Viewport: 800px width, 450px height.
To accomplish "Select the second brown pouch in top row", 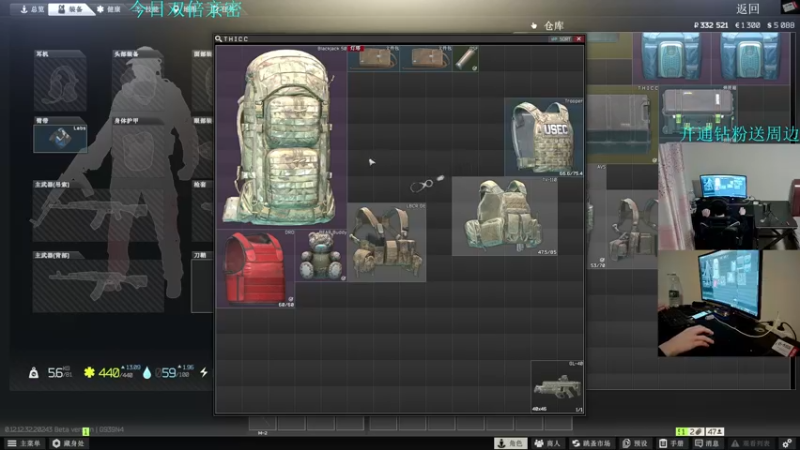I will (426, 58).
